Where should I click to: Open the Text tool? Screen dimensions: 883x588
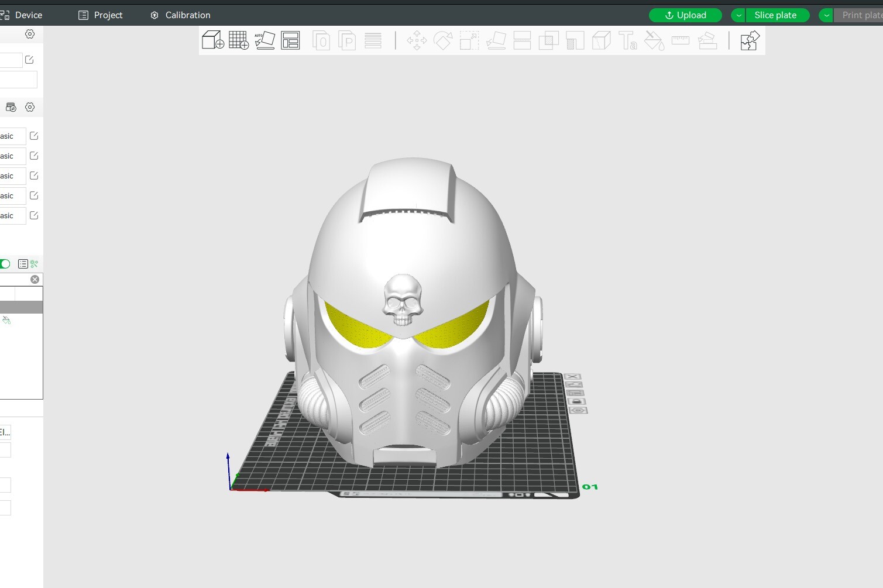[x=627, y=40]
